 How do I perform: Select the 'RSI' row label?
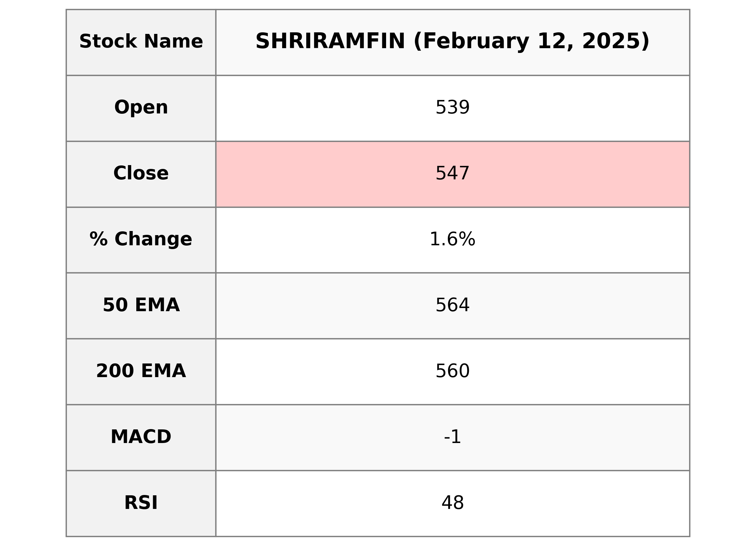click(141, 503)
